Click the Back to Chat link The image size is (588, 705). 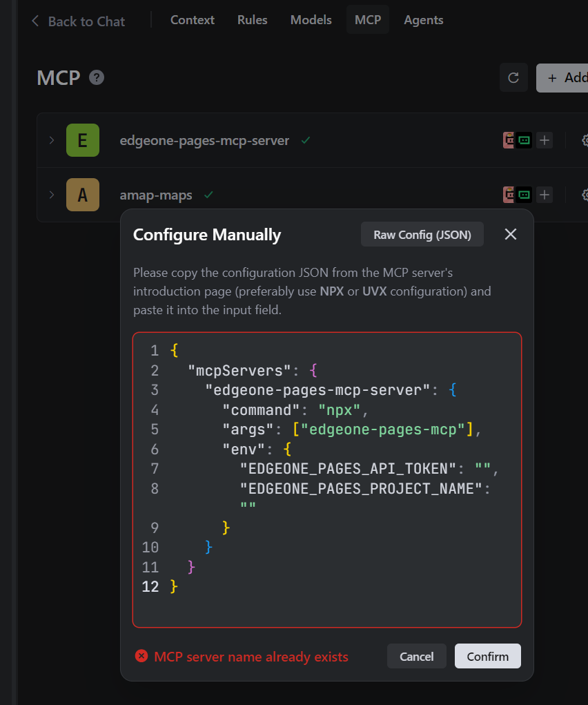78,21
